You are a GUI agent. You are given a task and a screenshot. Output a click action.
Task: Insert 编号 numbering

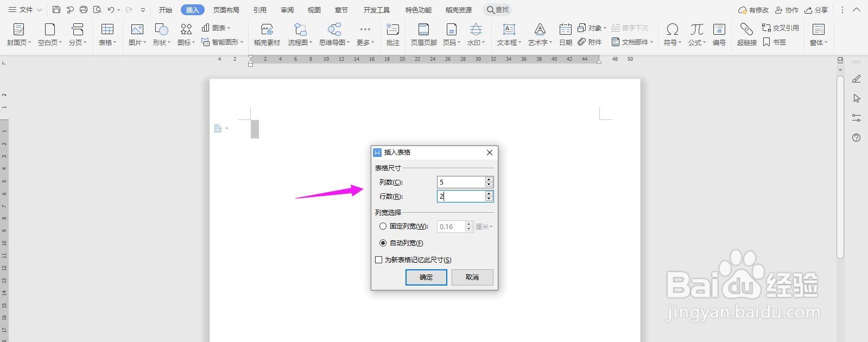click(719, 34)
